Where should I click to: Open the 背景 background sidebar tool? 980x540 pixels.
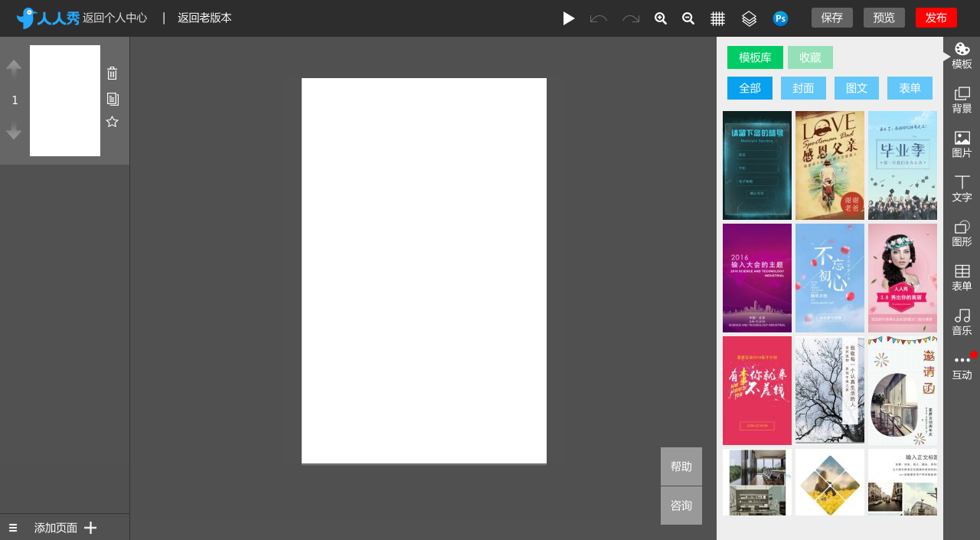tap(962, 101)
